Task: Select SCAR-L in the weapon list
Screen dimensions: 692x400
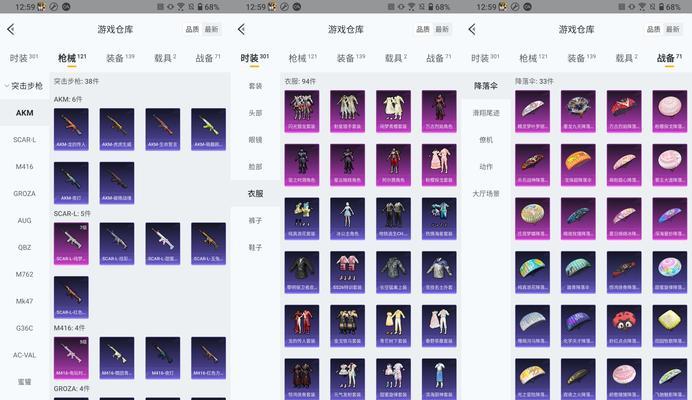Action: click(24, 140)
